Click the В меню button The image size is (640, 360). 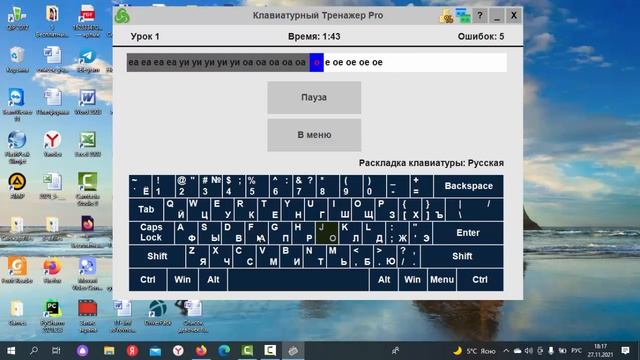pyautogui.click(x=314, y=135)
